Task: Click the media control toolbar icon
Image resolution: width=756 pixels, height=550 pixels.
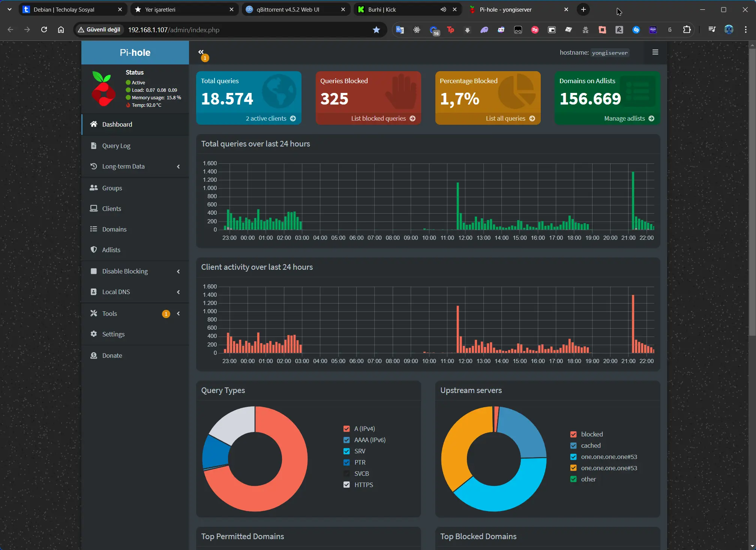Action: 712,30
